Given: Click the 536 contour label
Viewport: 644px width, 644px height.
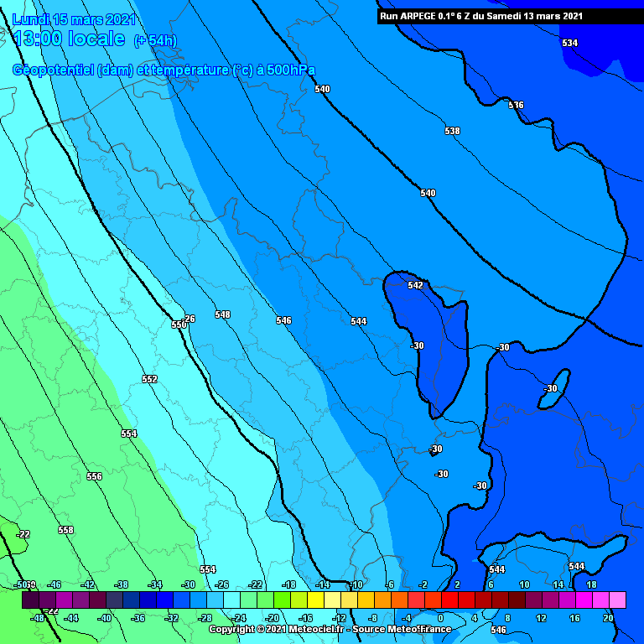Looking at the screenshot, I should (516, 105).
